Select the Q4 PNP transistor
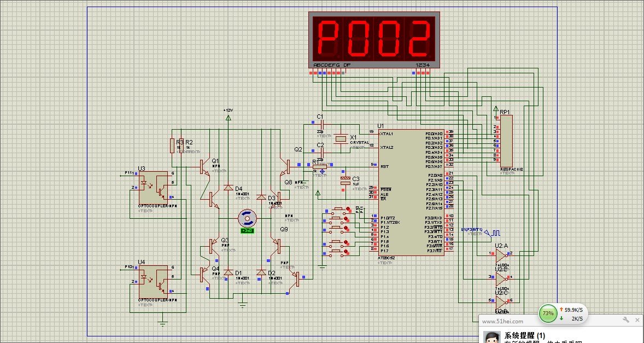 coord(204,275)
